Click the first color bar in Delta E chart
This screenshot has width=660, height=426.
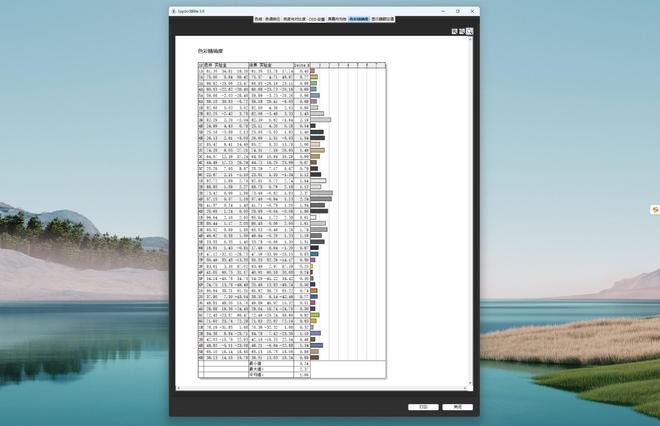313,71
